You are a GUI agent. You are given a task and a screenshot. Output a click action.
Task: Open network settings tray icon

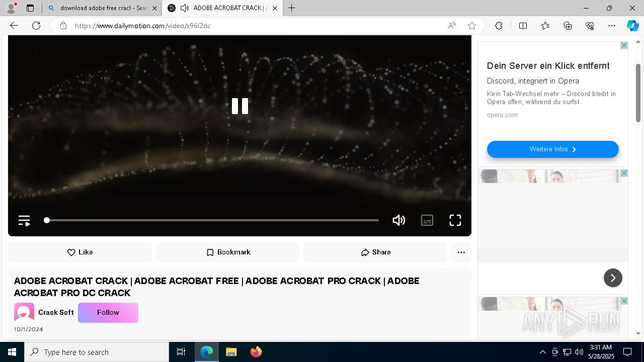coord(567,352)
